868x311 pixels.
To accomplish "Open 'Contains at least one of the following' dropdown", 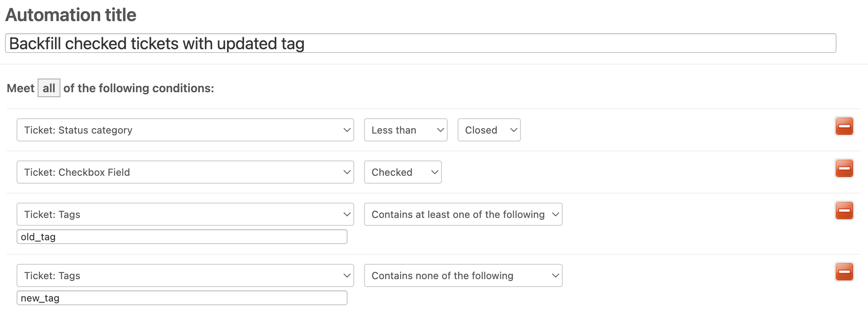I will tap(463, 214).
